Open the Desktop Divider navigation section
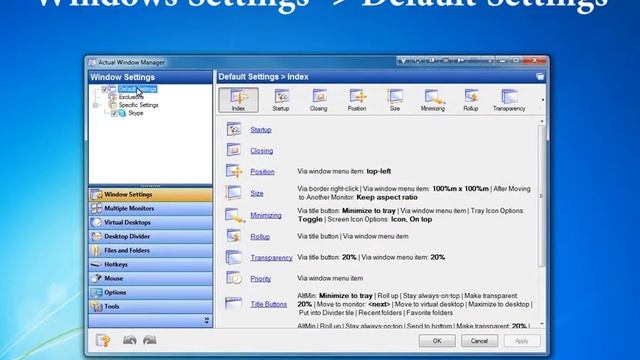This screenshot has width=640, height=360. [x=150, y=236]
